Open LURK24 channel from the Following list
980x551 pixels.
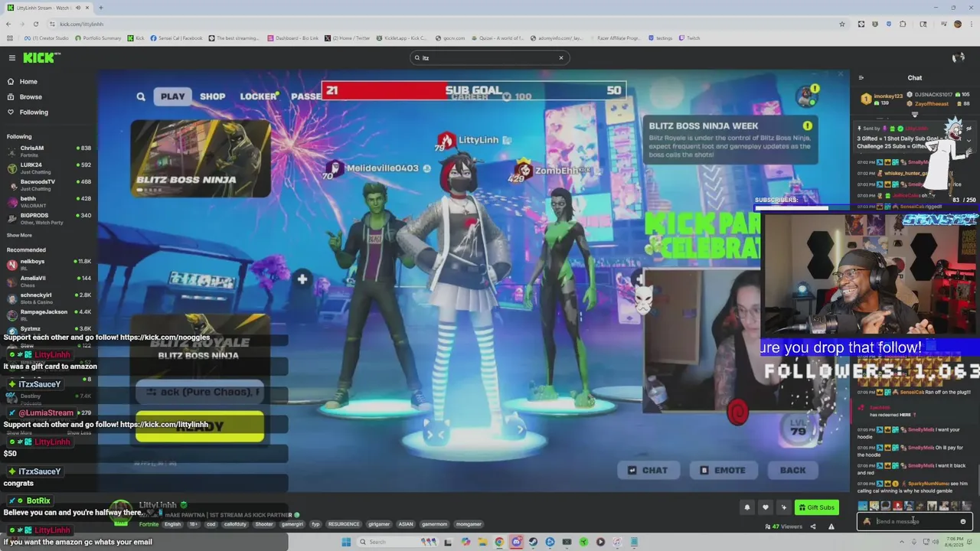pos(48,168)
